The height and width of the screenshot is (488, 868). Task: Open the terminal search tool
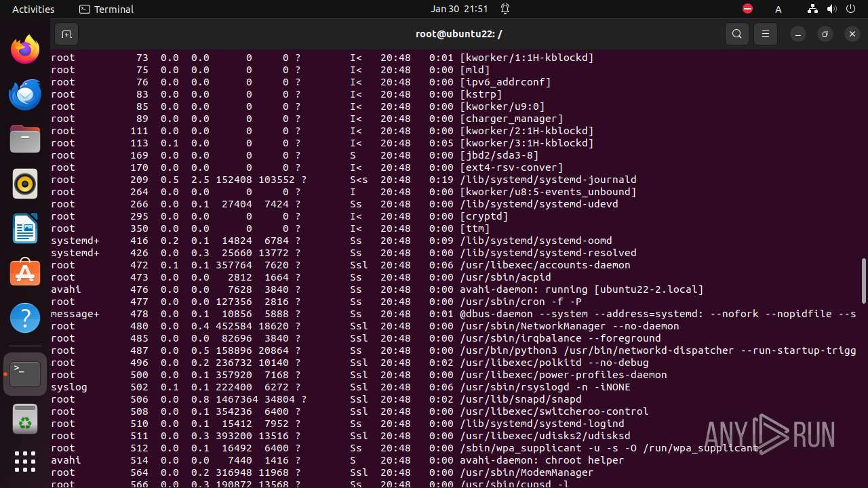pyautogui.click(x=737, y=34)
